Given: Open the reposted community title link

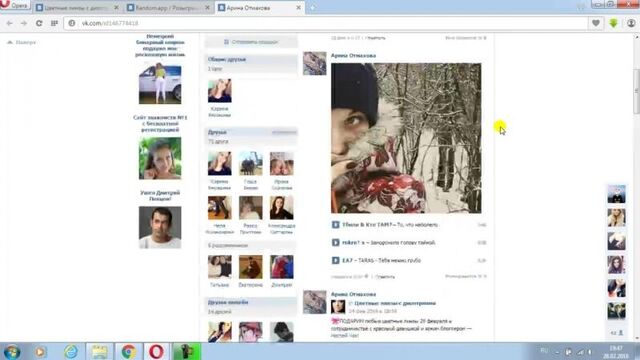Looking at the screenshot, I should point(395,303).
